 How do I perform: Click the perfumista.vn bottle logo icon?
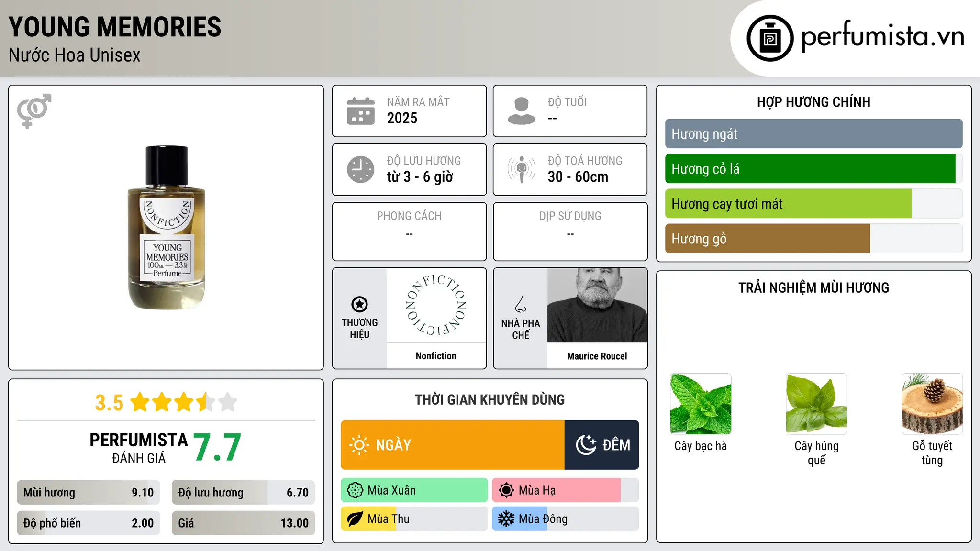click(x=770, y=38)
